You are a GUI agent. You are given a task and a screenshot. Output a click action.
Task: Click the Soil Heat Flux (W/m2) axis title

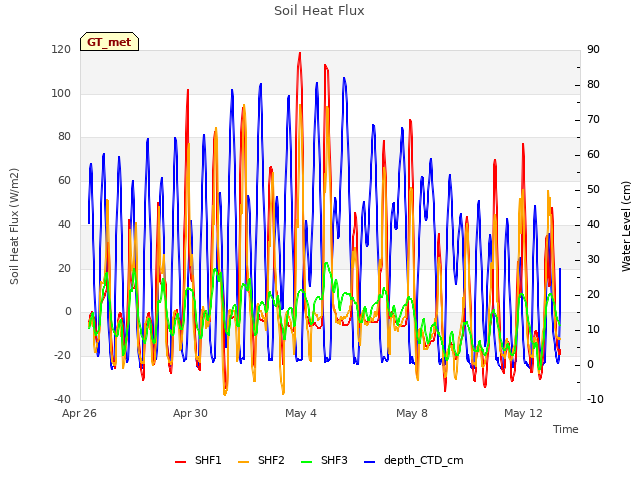coord(14,226)
